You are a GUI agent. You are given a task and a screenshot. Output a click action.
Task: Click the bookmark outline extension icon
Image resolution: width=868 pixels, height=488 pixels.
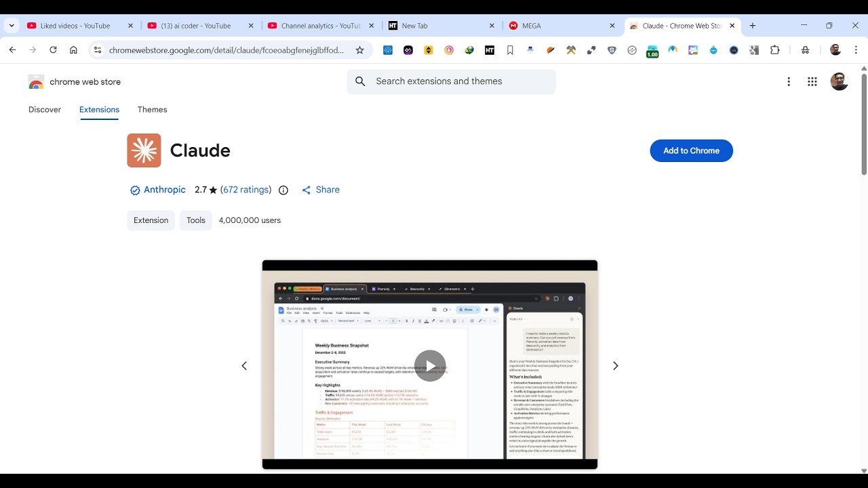pyautogui.click(x=510, y=50)
